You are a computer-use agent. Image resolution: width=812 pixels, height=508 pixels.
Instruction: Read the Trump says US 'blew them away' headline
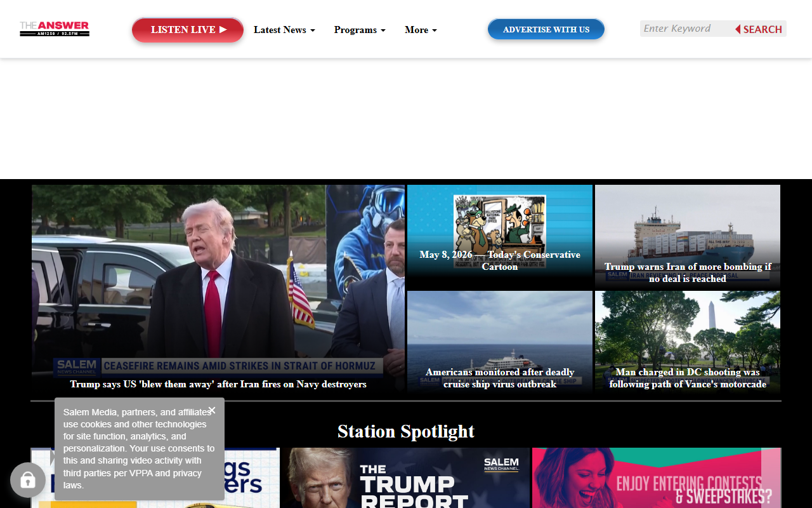point(218,384)
